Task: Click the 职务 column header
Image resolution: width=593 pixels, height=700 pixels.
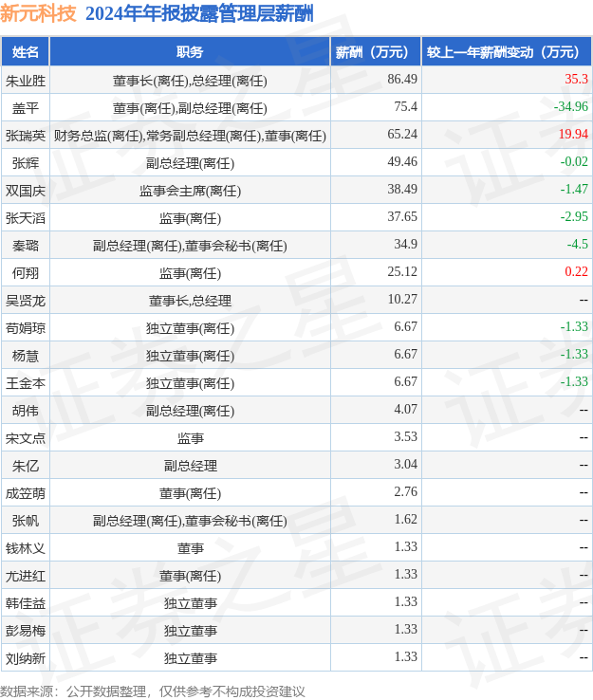Action: point(190,52)
